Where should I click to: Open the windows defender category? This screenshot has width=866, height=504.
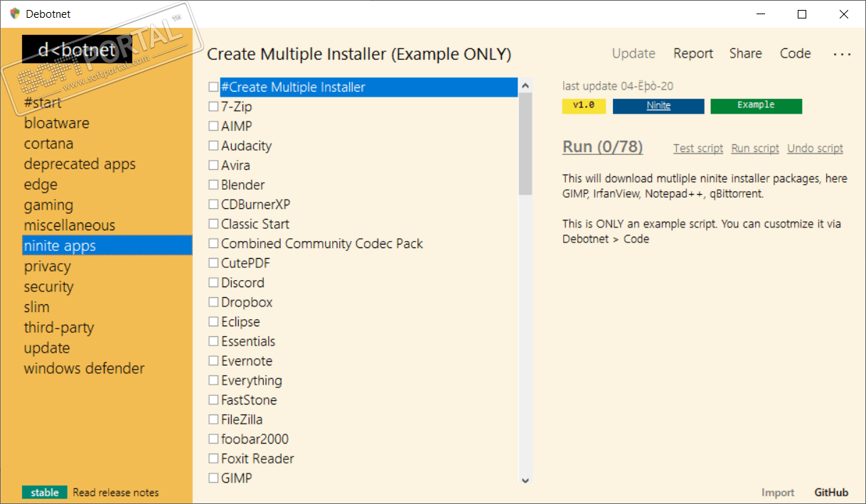[x=85, y=368]
